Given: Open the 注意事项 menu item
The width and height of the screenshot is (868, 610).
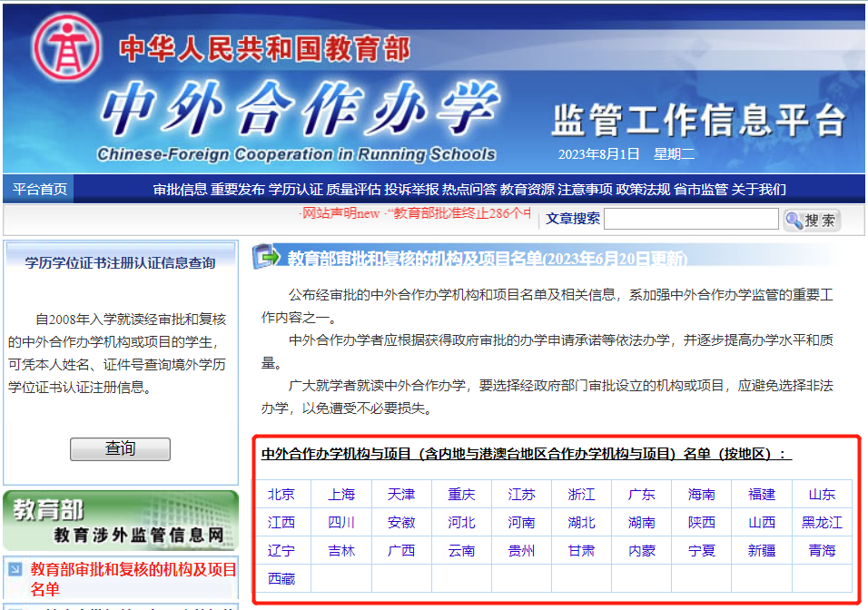Looking at the screenshot, I should pyautogui.click(x=586, y=190).
